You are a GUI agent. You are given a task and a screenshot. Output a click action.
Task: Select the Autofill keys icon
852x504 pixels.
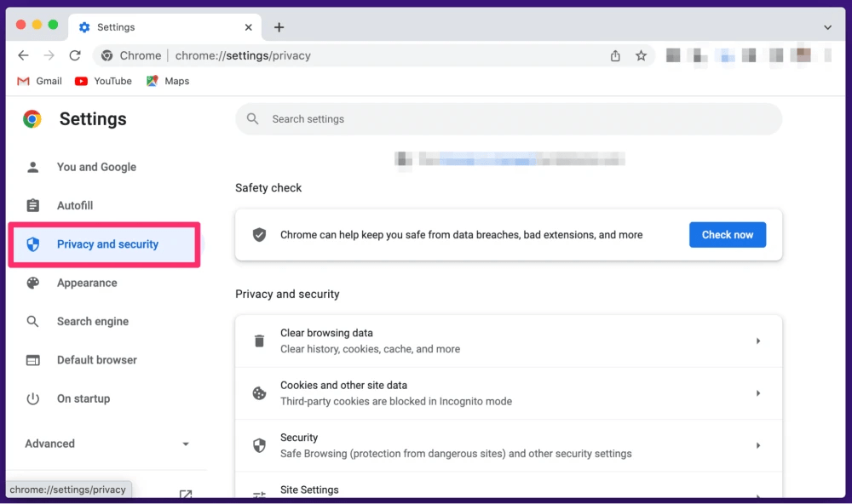point(32,205)
